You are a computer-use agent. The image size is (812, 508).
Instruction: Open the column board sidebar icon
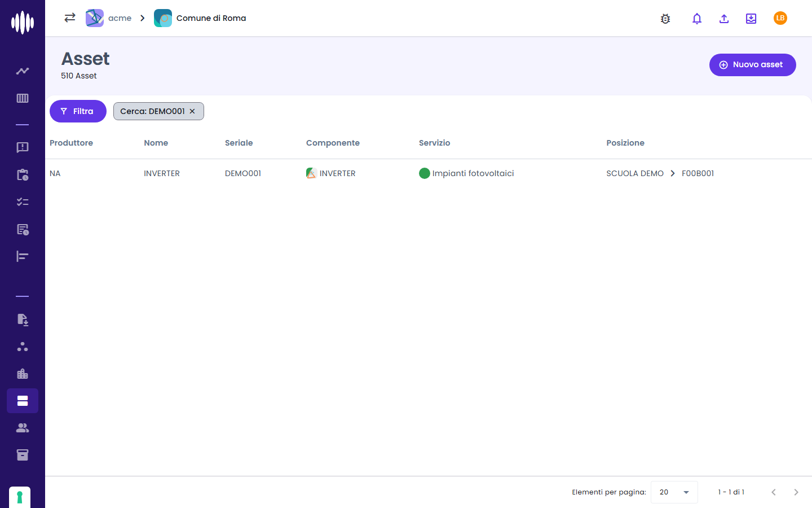(x=23, y=98)
